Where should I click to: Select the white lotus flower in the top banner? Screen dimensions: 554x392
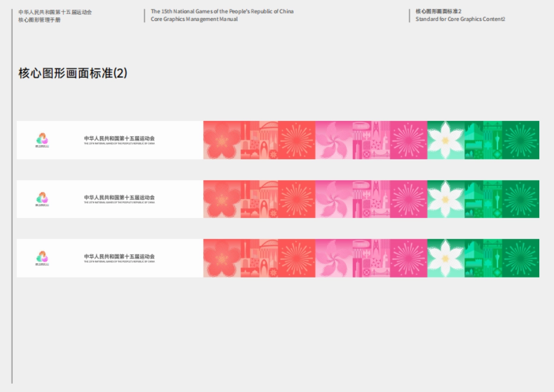tap(446, 140)
